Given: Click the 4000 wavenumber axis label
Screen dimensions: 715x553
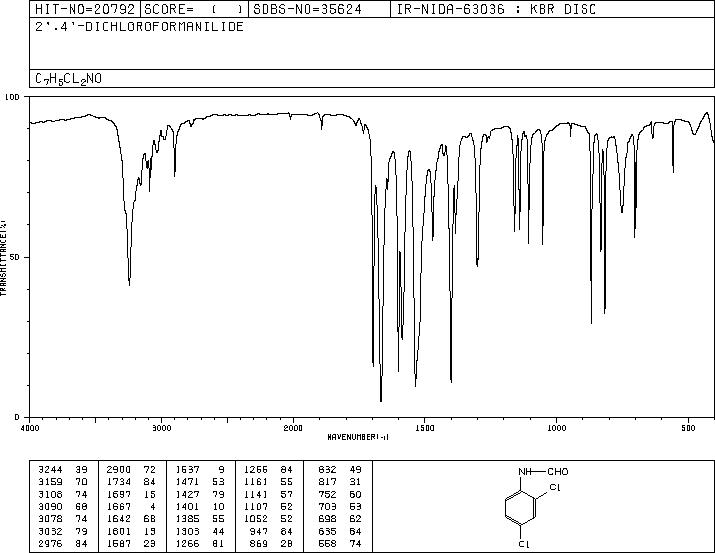Looking at the screenshot, I should (x=30, y=428).
